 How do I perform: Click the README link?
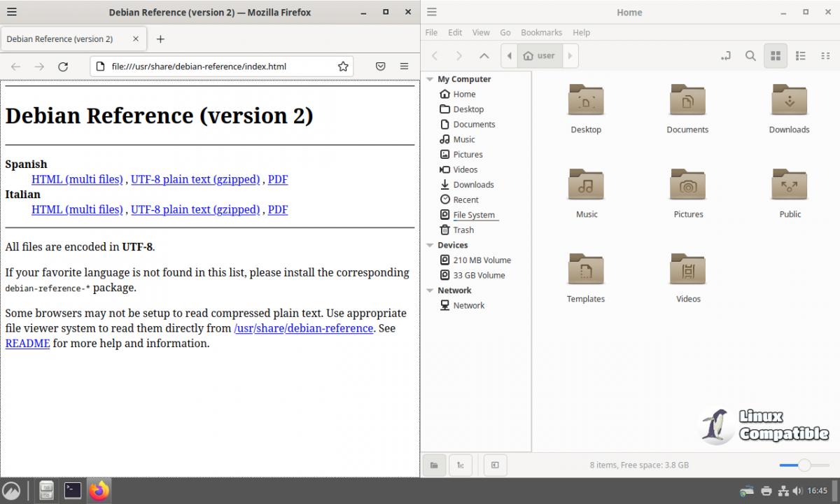coord(27,344)
